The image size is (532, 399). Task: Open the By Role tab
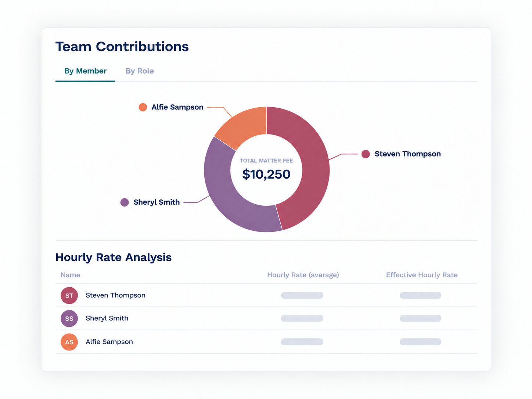[140, 71]
